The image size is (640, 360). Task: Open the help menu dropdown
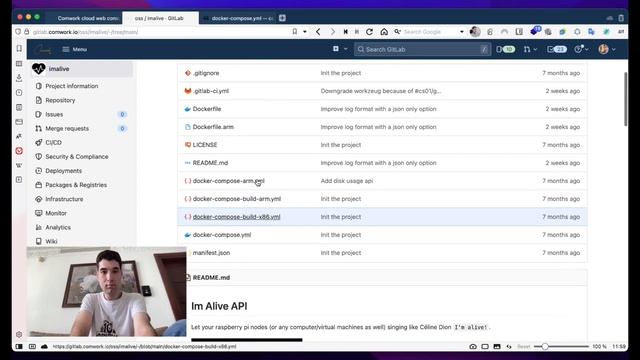[x=581, y=49]
